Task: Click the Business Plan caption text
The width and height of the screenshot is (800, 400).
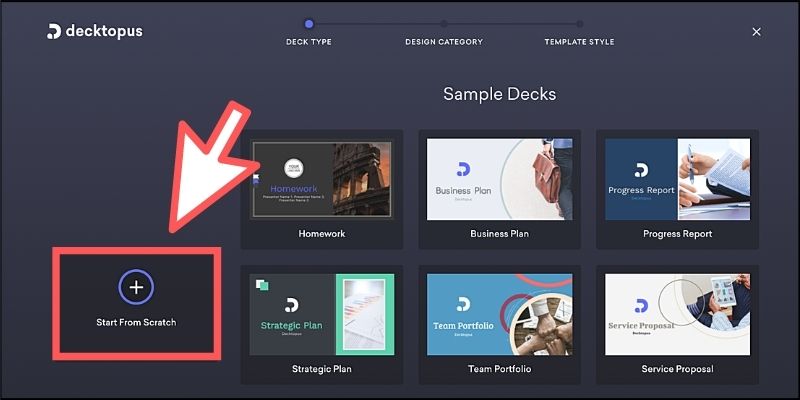Action: [x=499, y=234]
